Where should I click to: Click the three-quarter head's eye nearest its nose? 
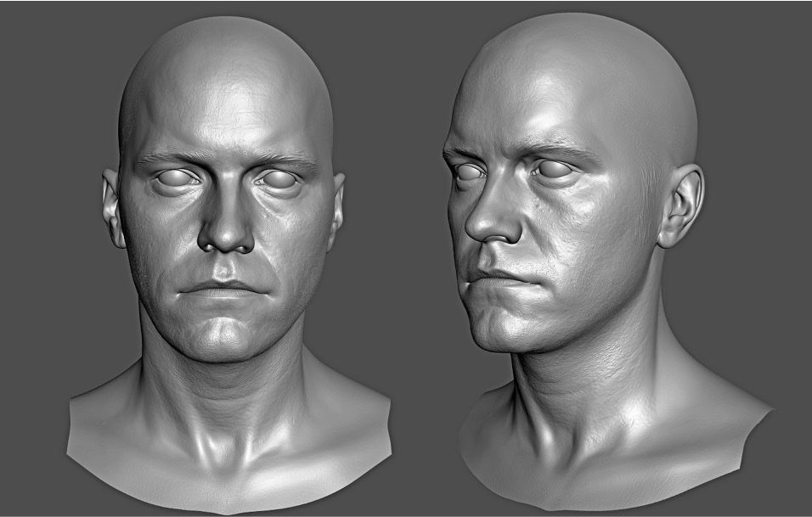pos(468,171)
